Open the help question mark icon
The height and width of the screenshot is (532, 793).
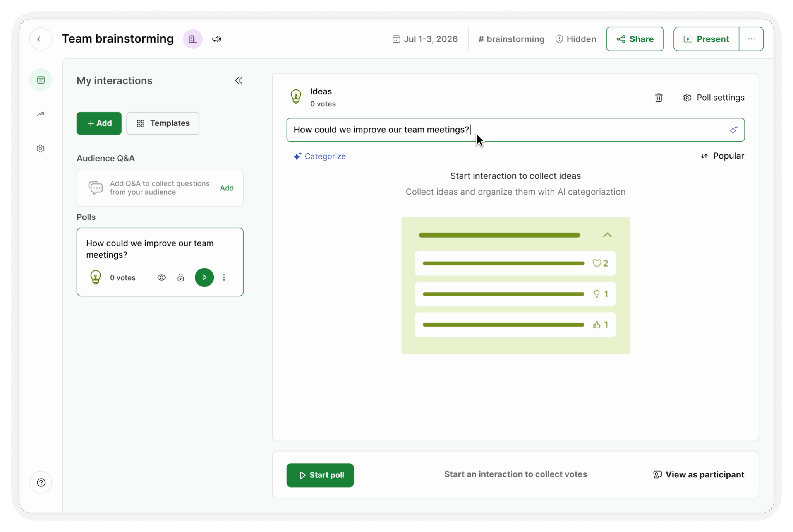click(x=41, y=482)
